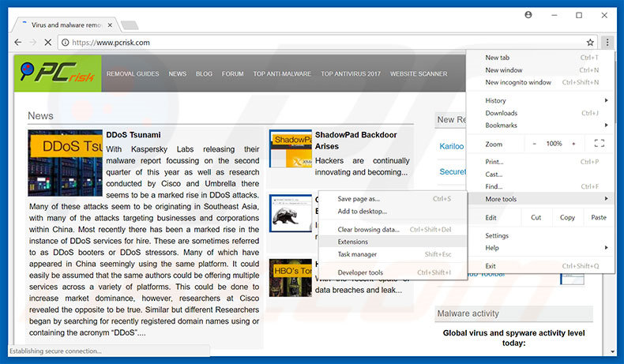Click the forward navigation arrow
Viewport: 624px width, 364px height.
[x=33, y=42]
